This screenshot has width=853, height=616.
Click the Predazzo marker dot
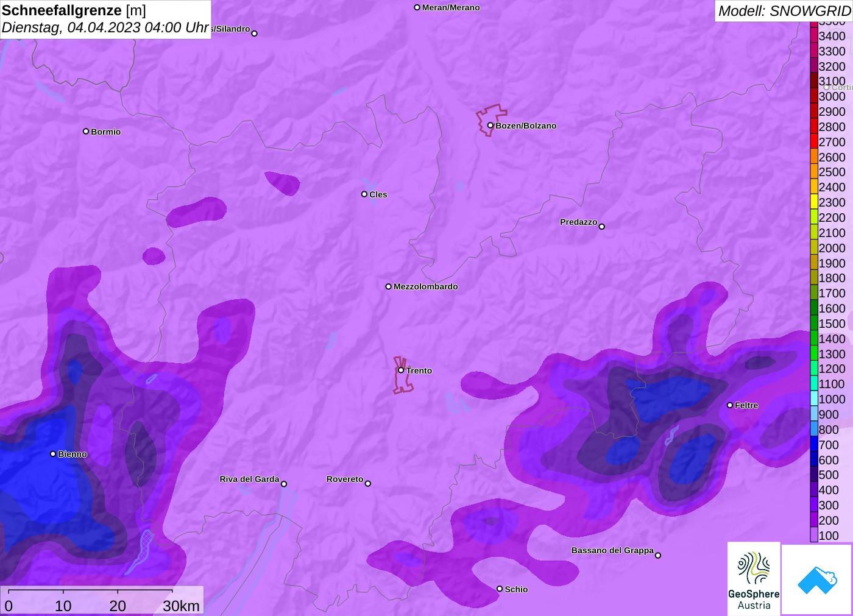pos(602,226)
